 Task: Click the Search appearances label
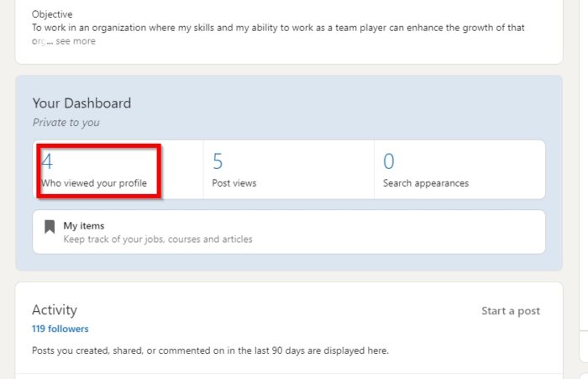click(426, 183)
